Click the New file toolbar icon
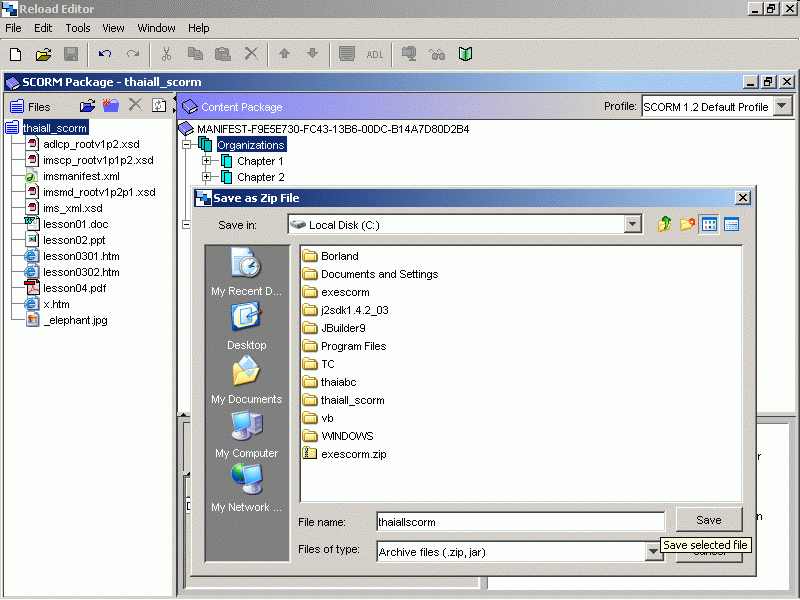This screenshot has height=600, width=800. 15,54
